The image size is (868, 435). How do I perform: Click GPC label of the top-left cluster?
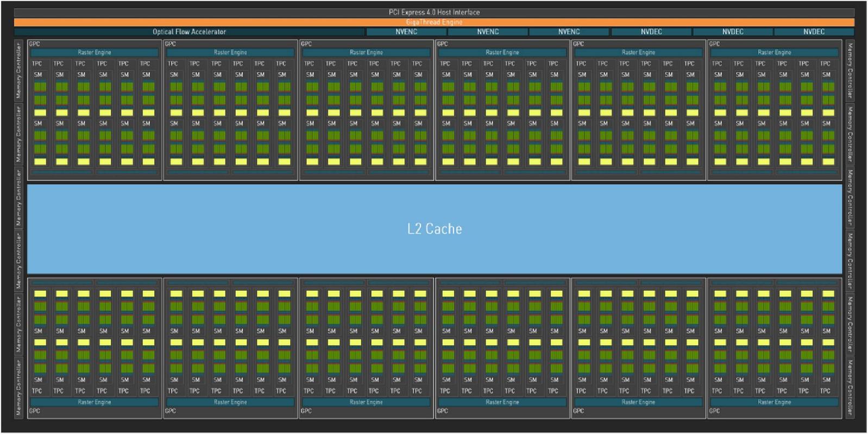(34, 44)
